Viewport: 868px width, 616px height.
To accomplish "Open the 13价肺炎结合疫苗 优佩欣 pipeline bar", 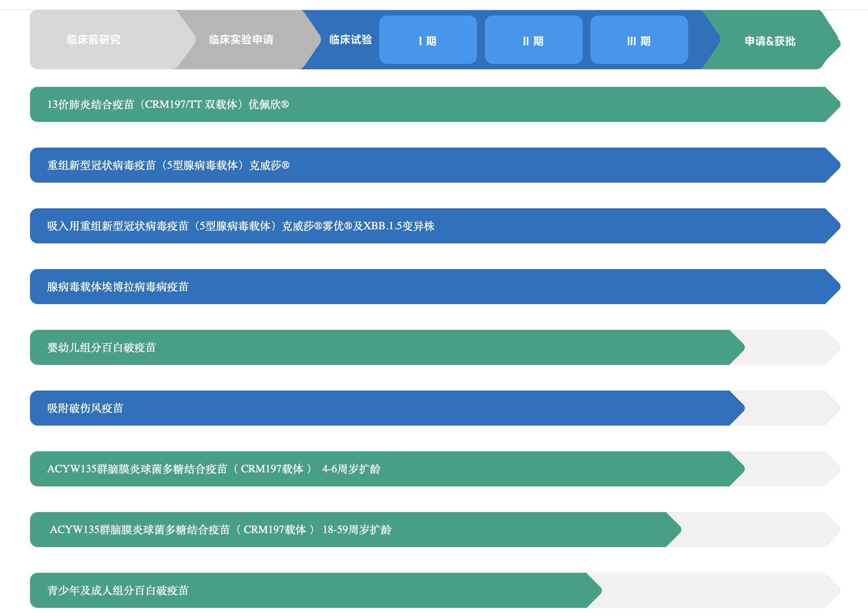I will click(435, 104).
